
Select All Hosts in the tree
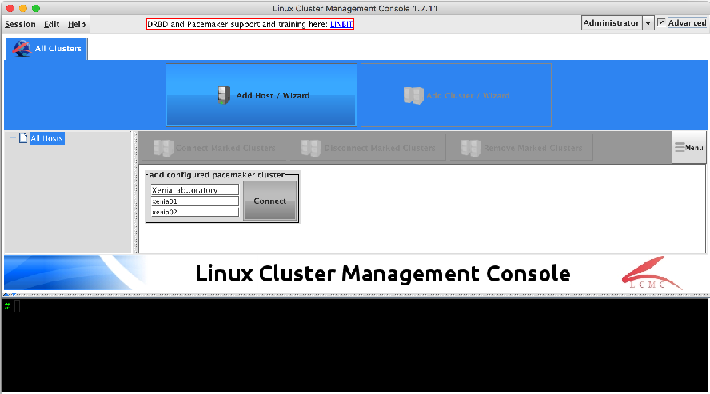click(47, 138)
